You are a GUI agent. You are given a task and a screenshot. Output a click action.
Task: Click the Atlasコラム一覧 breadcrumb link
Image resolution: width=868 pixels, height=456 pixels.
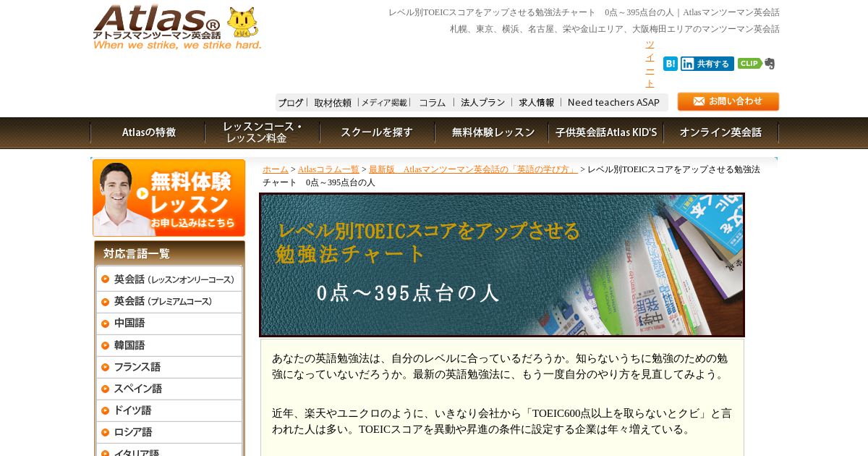(328, 169)
